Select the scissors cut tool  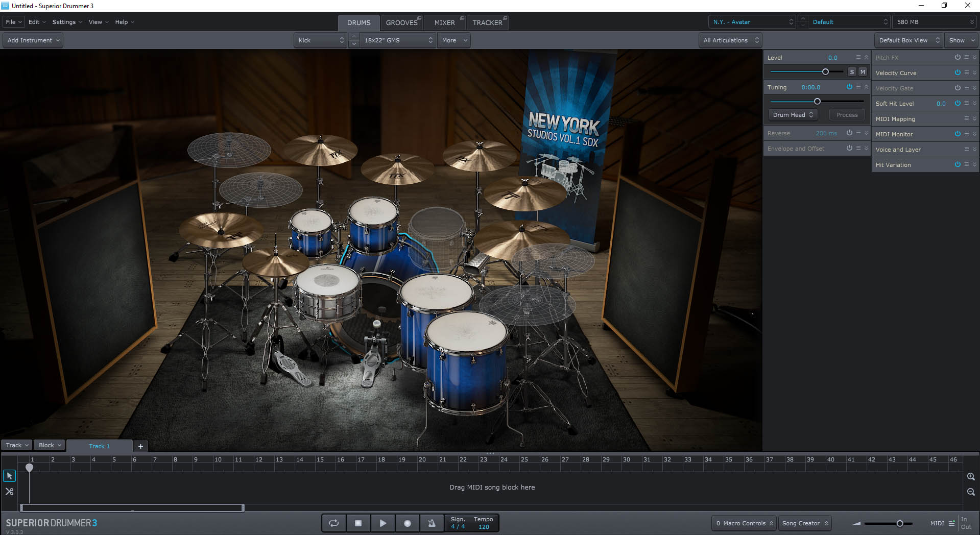coord(9,492)
